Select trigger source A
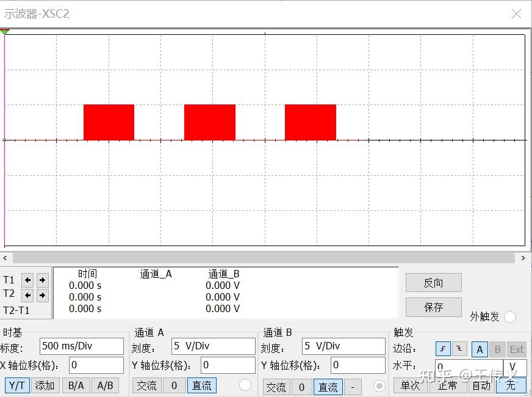This screenshot has height=397, width=532. (480, 349)
